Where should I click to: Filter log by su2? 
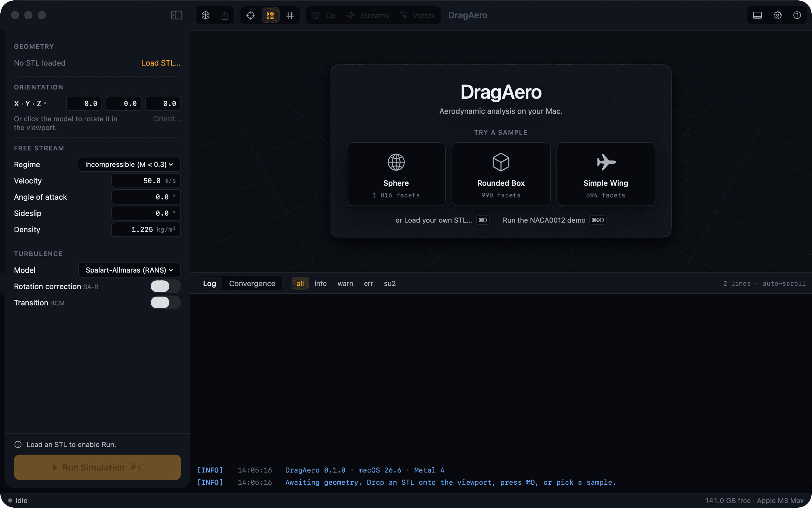click(390, 284)
